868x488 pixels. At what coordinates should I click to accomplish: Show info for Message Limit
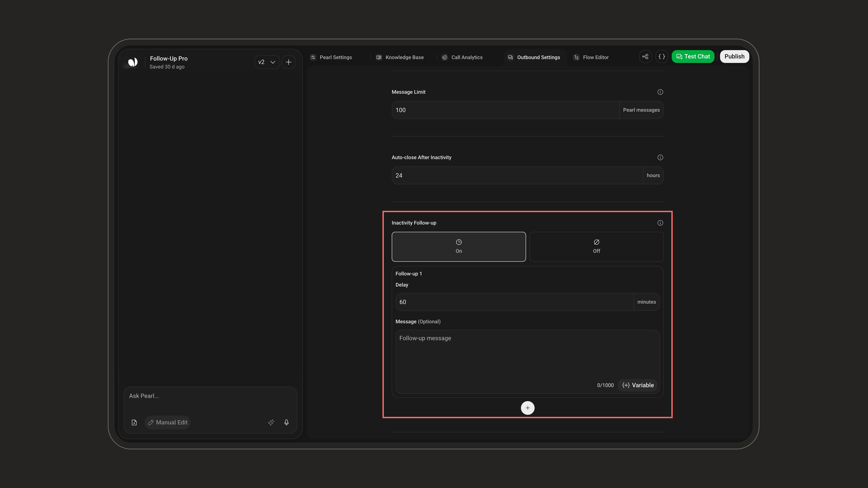[x=660, y=92]
